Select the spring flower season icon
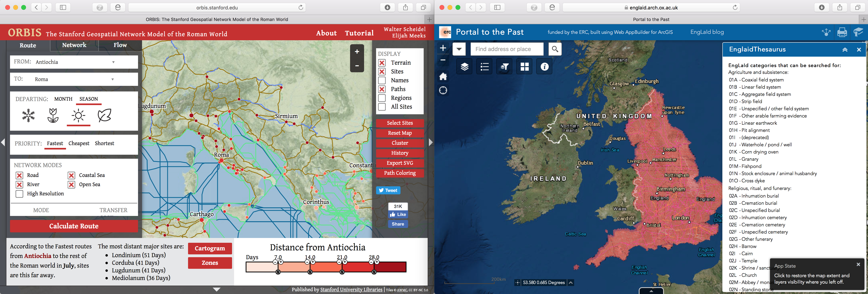 53,115
